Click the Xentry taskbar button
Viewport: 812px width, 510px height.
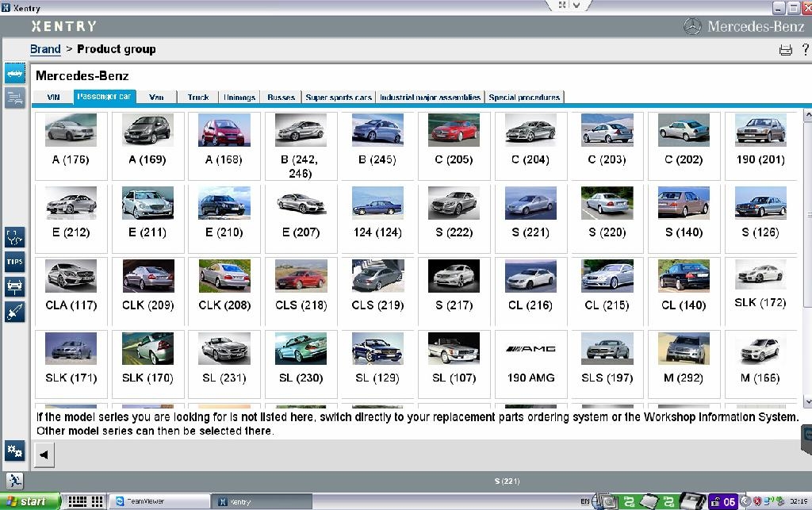point(263,502)
